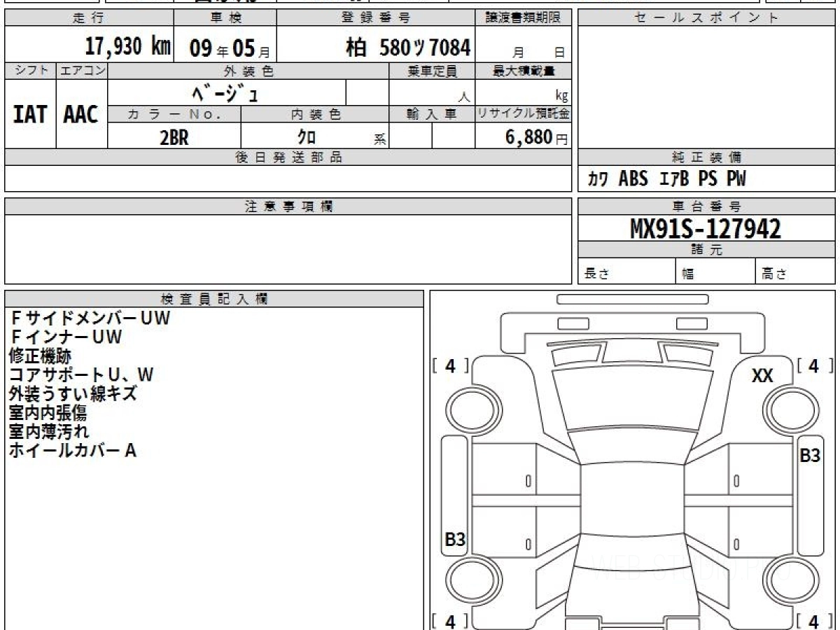This screenshot has width=840, height=630.
Task: Click the chassis number MX91S-127942
Action: tap(706, 228)
